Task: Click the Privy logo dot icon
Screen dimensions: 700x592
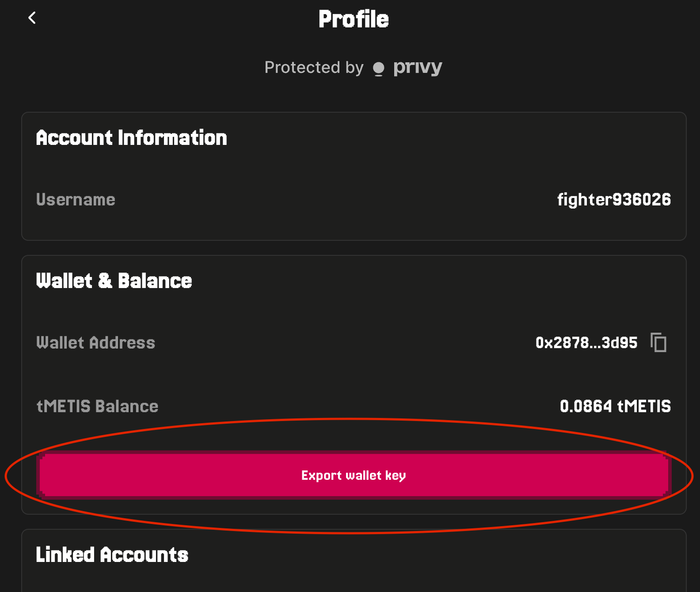Action: (x=379, y=68)
